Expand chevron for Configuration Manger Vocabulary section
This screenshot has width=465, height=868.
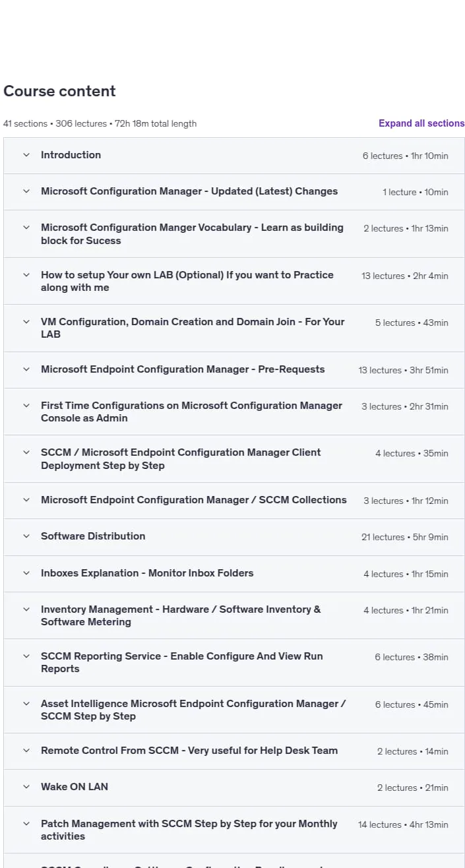(x=26, y=228)
